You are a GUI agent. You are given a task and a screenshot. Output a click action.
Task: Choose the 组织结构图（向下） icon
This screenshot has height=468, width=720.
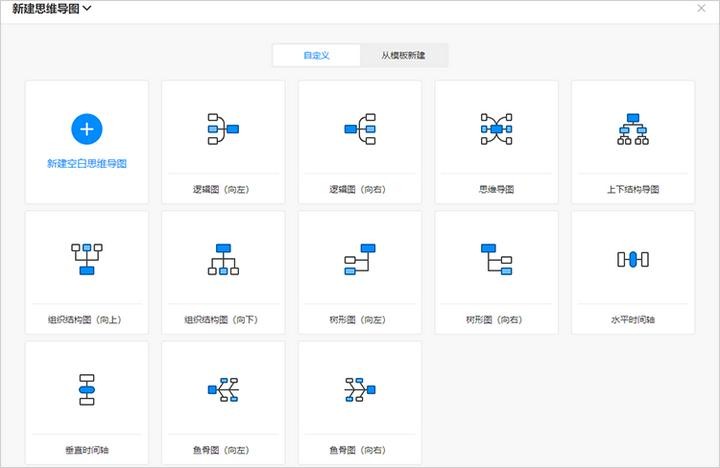pyautogui.click(x=223, y=259)
